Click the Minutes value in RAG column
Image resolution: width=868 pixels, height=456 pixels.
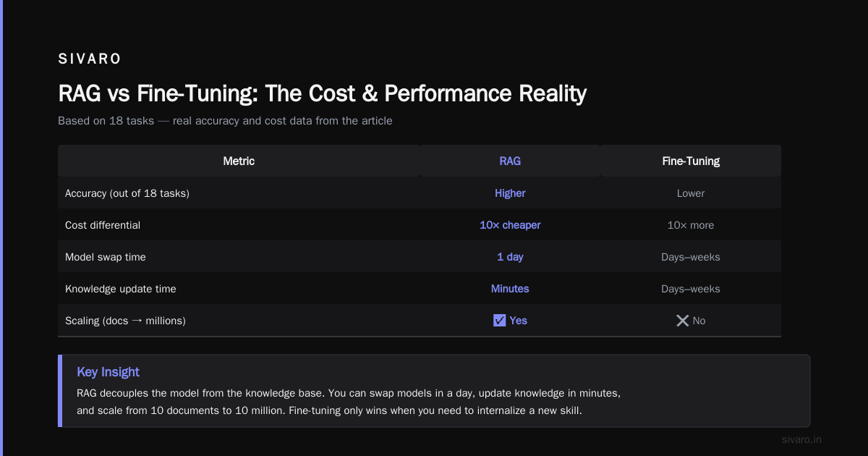coord(510,289)
